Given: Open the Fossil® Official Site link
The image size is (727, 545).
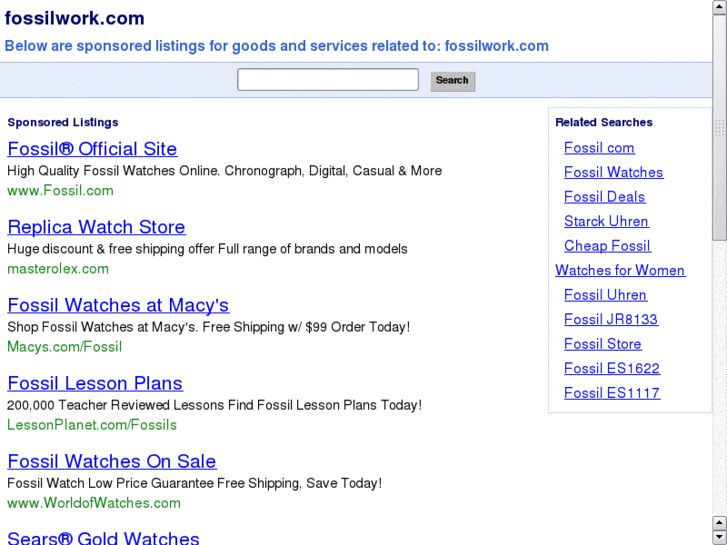Looking at the screenshot, I should (92, 149).
